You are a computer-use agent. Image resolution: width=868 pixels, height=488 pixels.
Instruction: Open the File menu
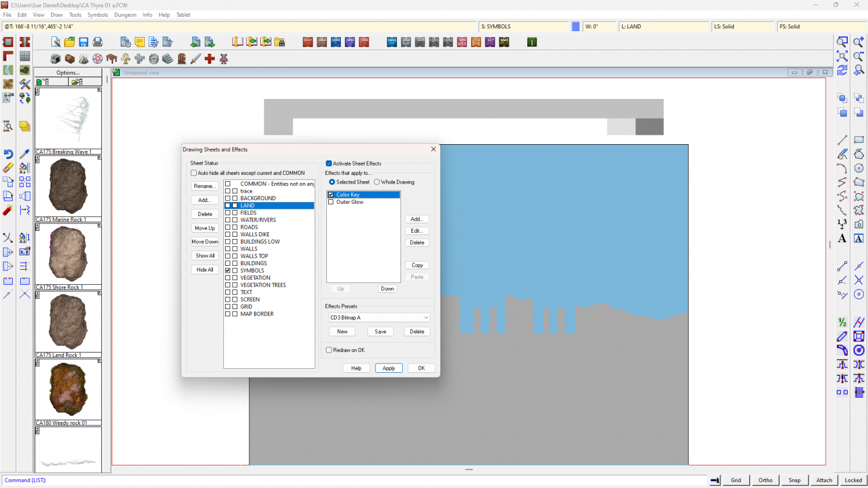tap(8, 15)
